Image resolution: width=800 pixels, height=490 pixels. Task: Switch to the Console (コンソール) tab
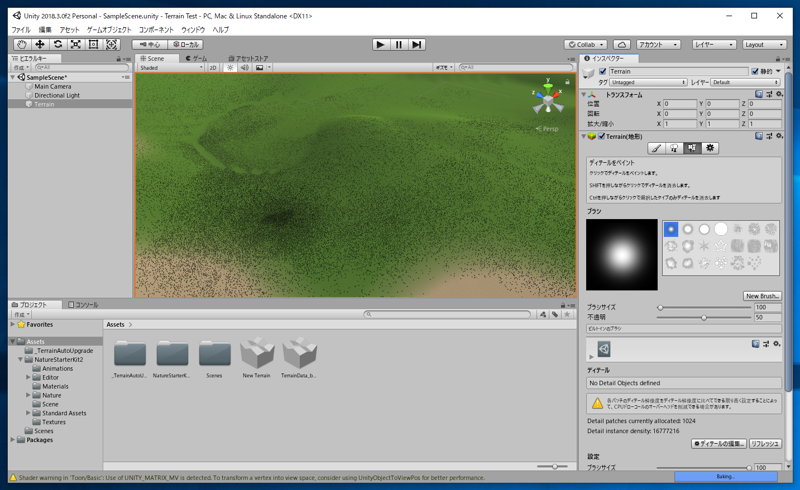point(83,305)
